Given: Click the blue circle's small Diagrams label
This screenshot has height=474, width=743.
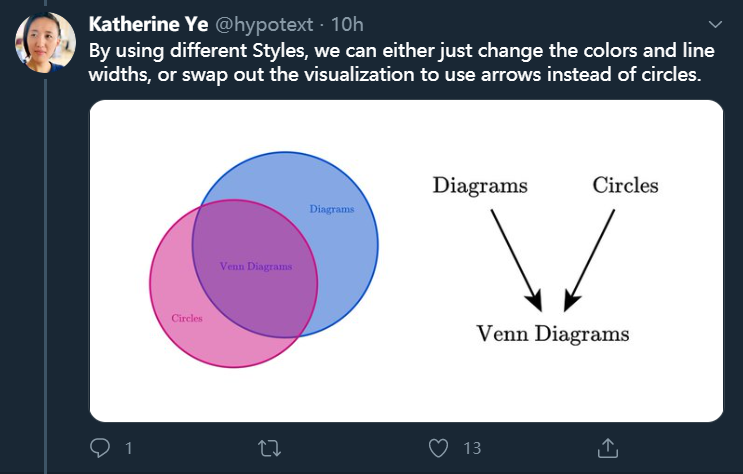Looking at the screenshot, I should point(331,209).
